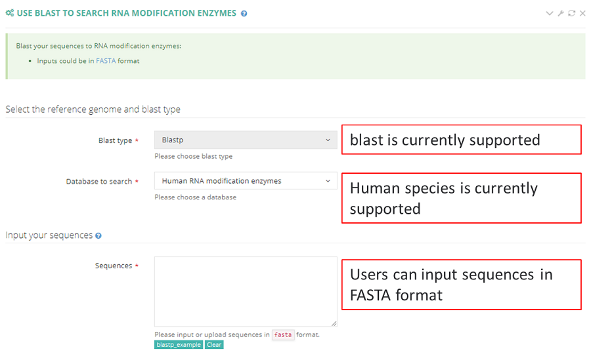
Task: Click the red fasta code tag
Action: (283, 334)
